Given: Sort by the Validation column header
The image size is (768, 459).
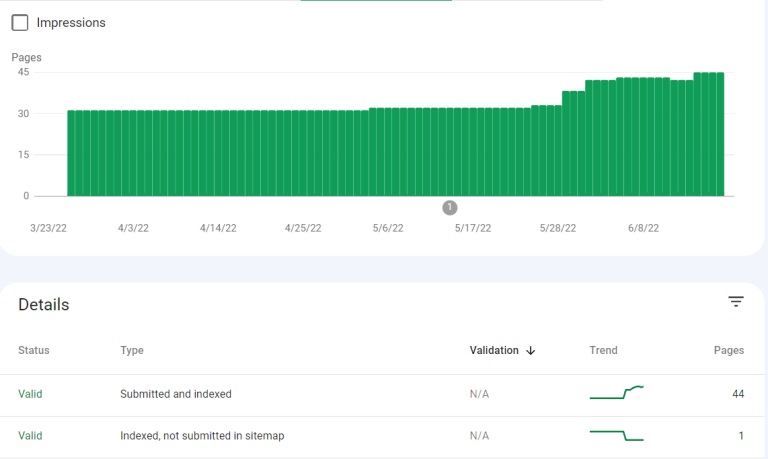Looking at the screenshot, I should coord(494,350).
